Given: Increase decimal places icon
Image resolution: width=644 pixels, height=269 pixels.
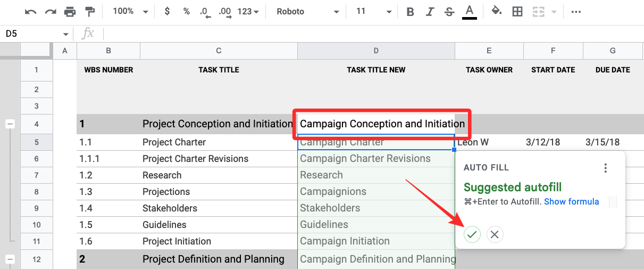Looking at the screenshot, I should [225, 12].
